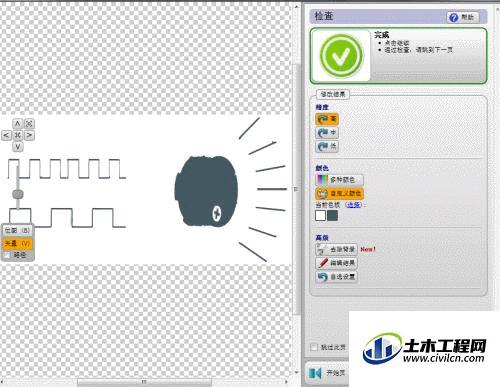
Task: Pan the view right with the > button
Action: pos(29,135)
